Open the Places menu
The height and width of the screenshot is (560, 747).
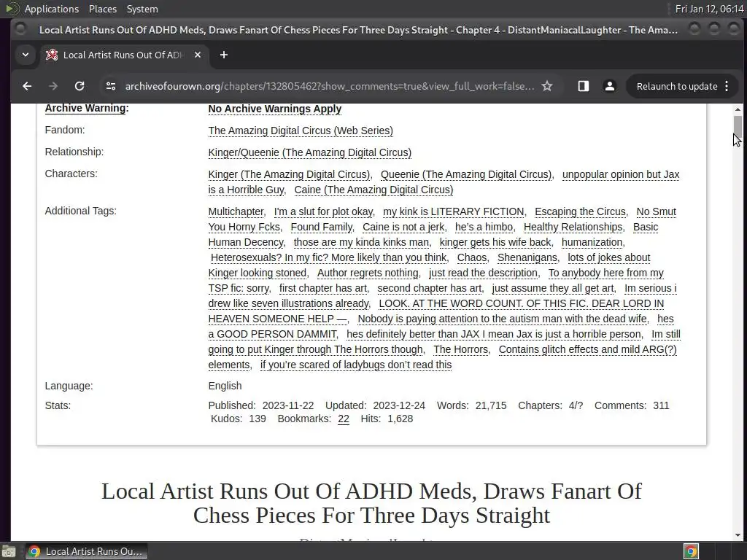point(102,9)
